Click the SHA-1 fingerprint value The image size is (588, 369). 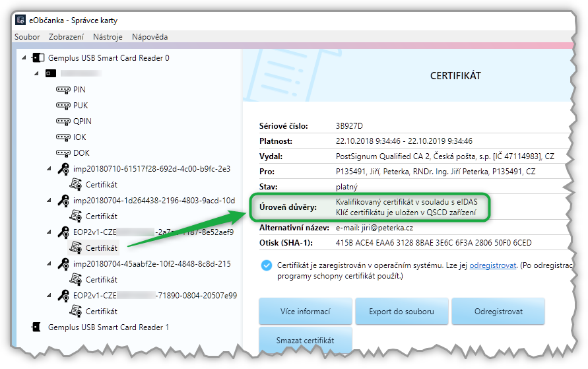tap(434, 243)
